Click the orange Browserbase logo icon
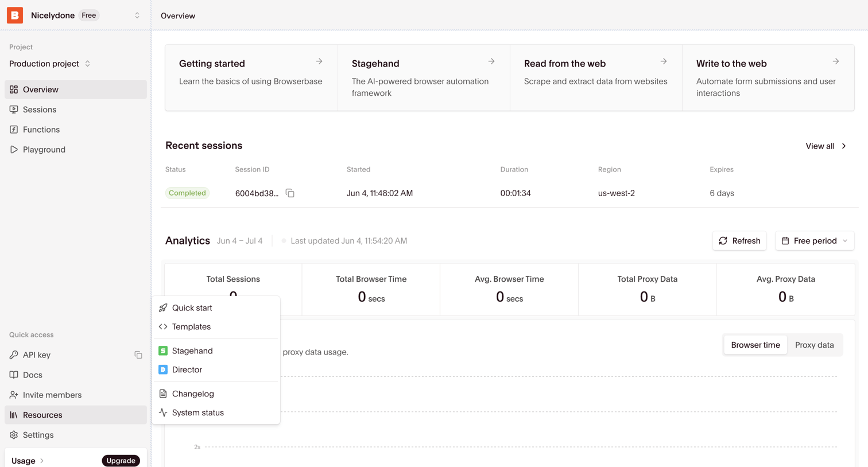The image size is (868, 467). (x=15, y=15)
